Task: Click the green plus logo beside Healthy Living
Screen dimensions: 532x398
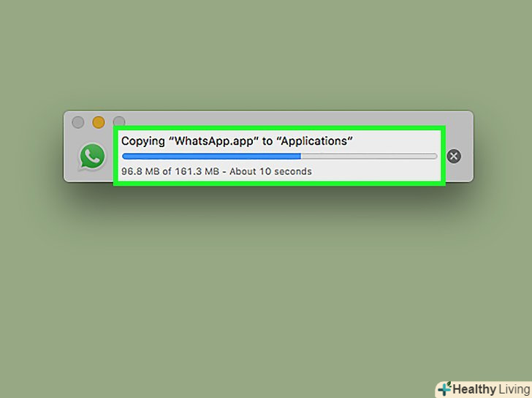Action: pyautogui.click(x=444, y=389)
